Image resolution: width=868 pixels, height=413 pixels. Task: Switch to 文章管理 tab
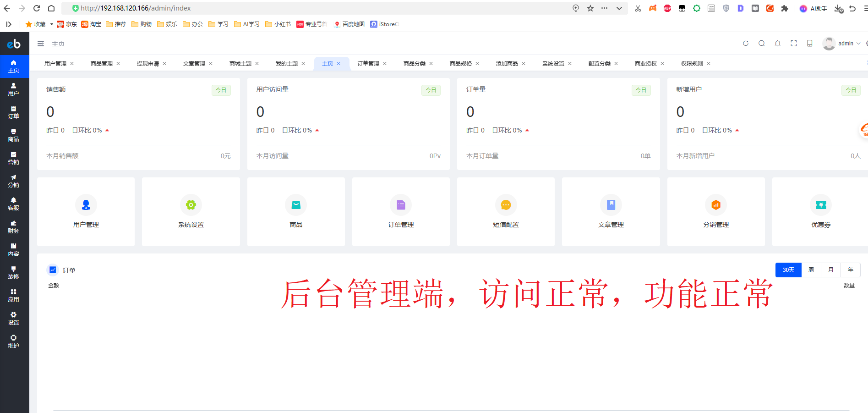[194, 64]
